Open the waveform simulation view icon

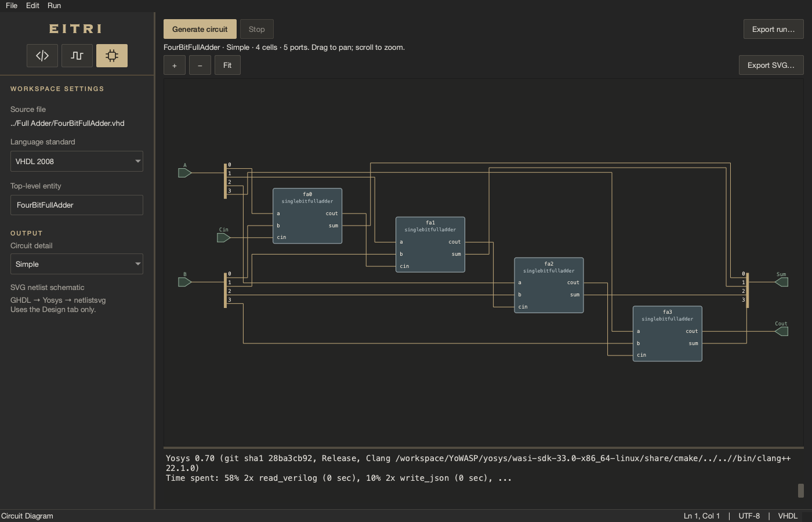pyautogui.click(x=77, y=56)
